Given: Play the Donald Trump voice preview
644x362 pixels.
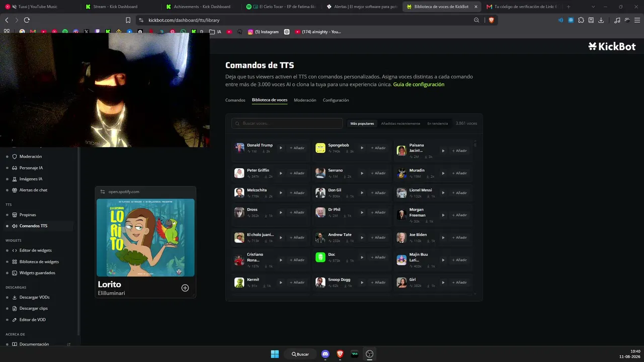Looking at the screenshot, I should (281, 148).
